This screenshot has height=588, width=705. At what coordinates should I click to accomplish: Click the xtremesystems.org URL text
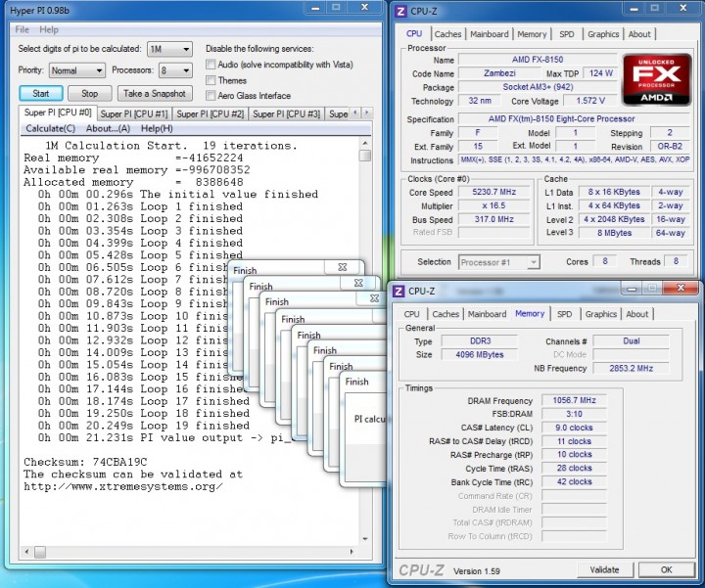point(123,486)
